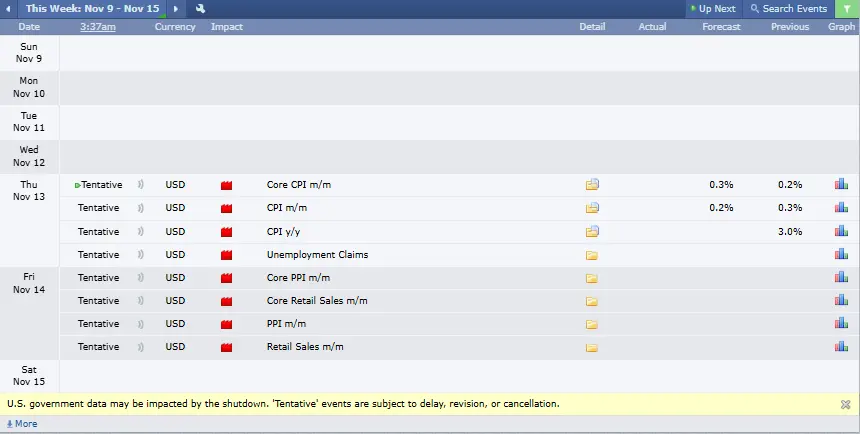Click USD currency in CPI m/m row
This screenshot has height=434, width=860.
tap(176, 208)
